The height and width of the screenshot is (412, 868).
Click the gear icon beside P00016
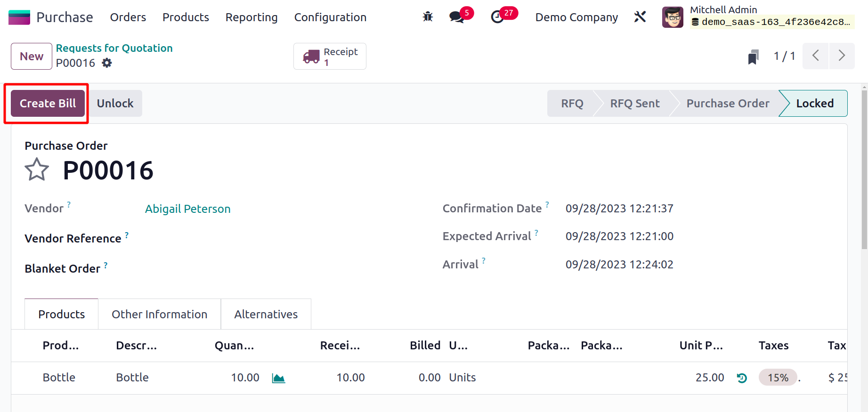(107, 63)
